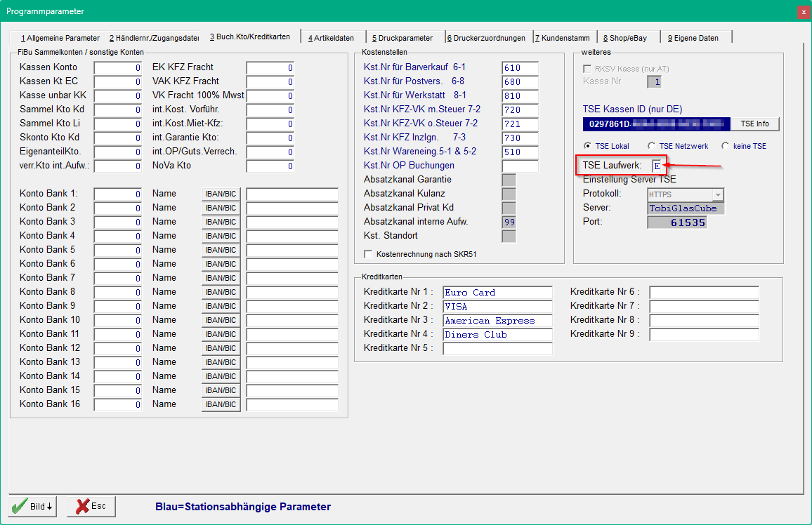Image resolution: width=812 pixels, height=525 pixels.
Task: Click the Kst. Standort field
Action: click(509, 236)
